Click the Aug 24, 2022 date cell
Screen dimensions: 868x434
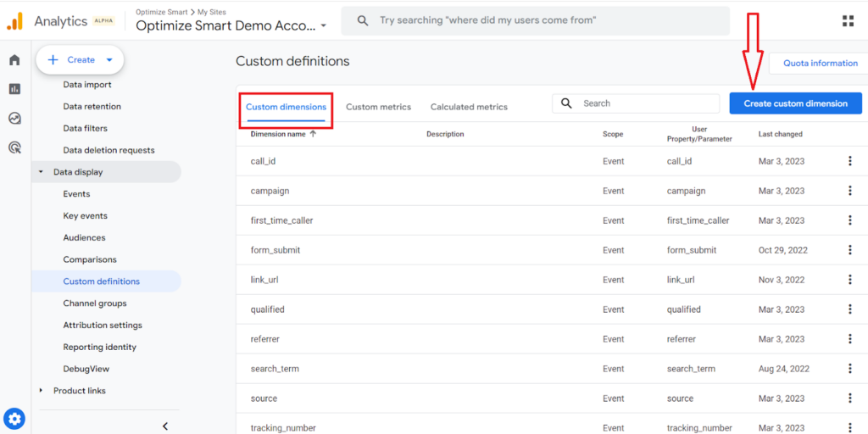point(784,369)
